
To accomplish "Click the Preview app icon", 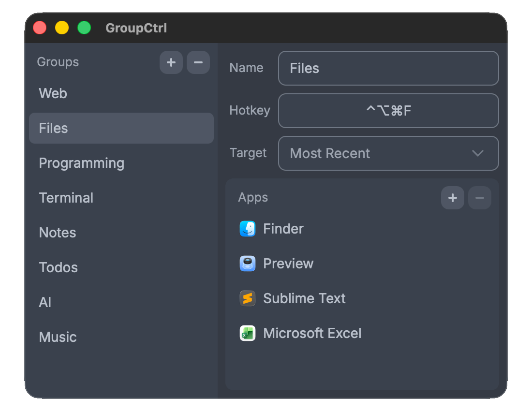I will coord(247,264).
